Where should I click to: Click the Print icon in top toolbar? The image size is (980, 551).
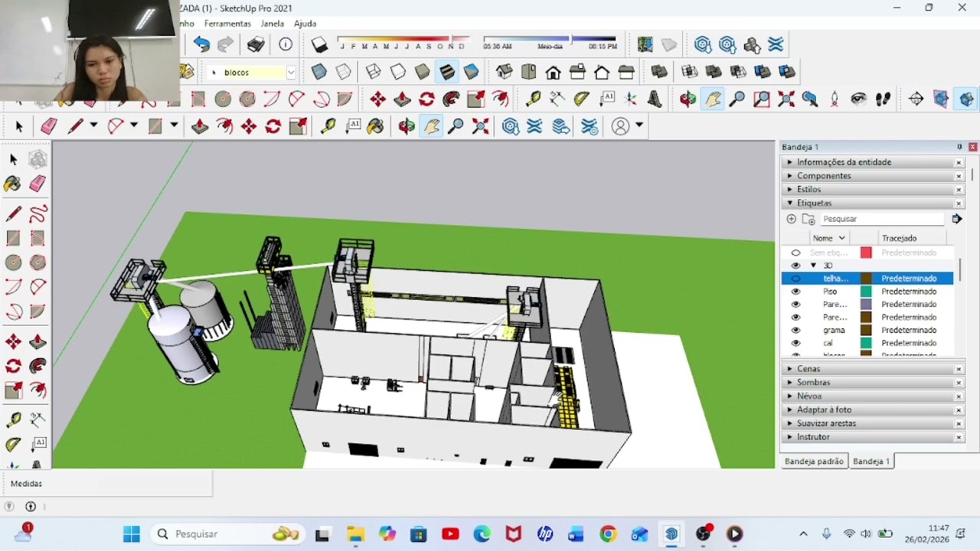pyautogui.click(x=256, y=44)
